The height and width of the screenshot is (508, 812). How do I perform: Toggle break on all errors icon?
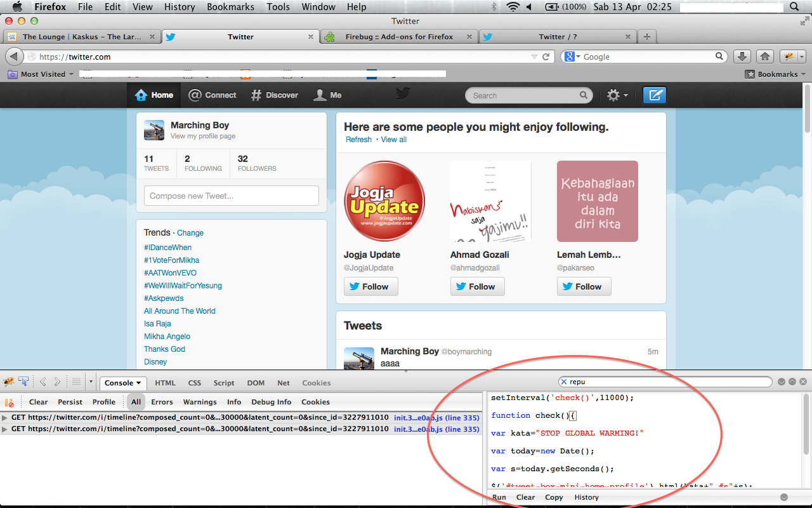pos(10,402)
